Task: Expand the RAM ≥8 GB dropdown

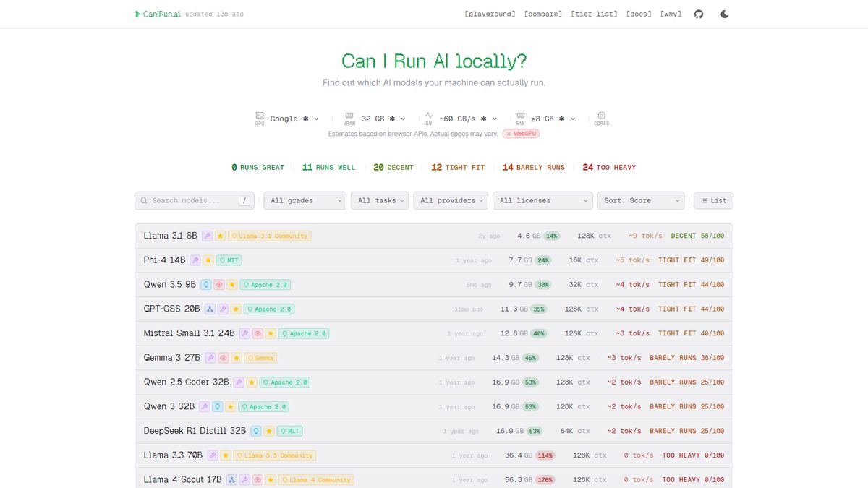Action: click(553, 119)
